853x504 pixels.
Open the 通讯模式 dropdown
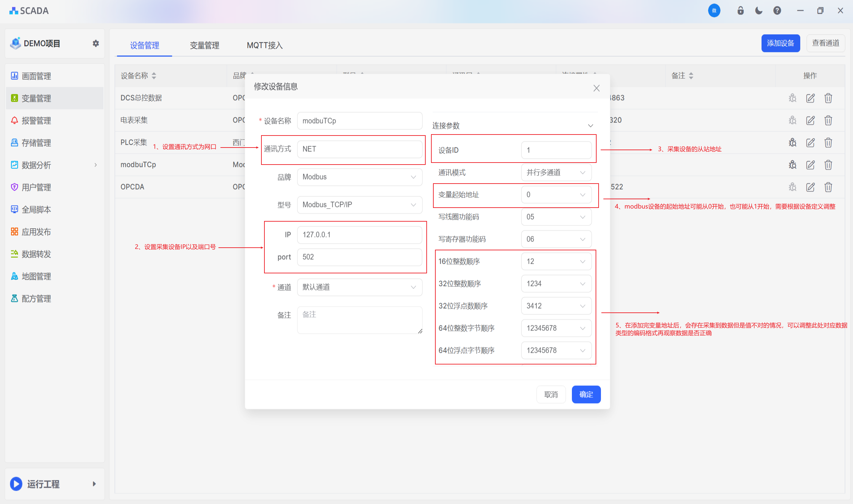click(x=556, y=173)
